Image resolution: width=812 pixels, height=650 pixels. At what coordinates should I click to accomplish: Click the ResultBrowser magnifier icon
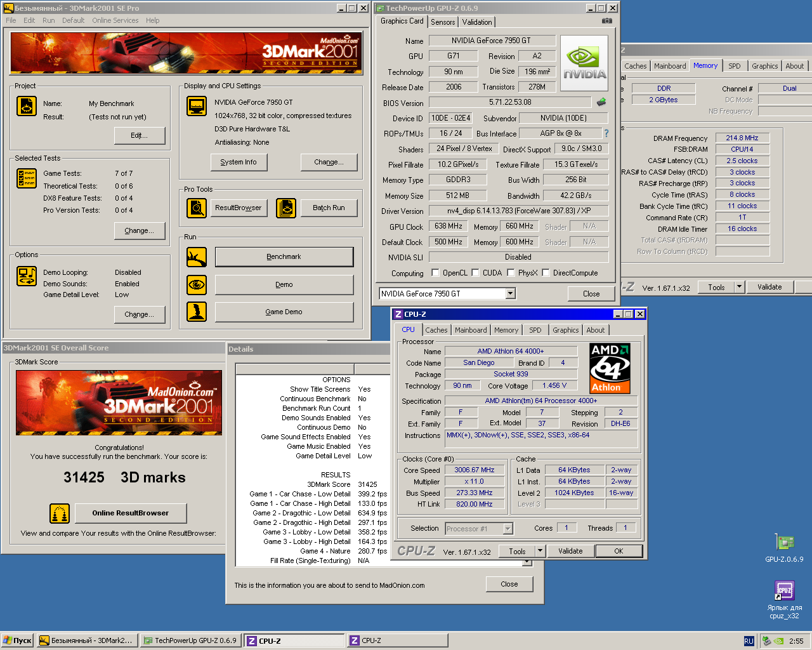197,208
